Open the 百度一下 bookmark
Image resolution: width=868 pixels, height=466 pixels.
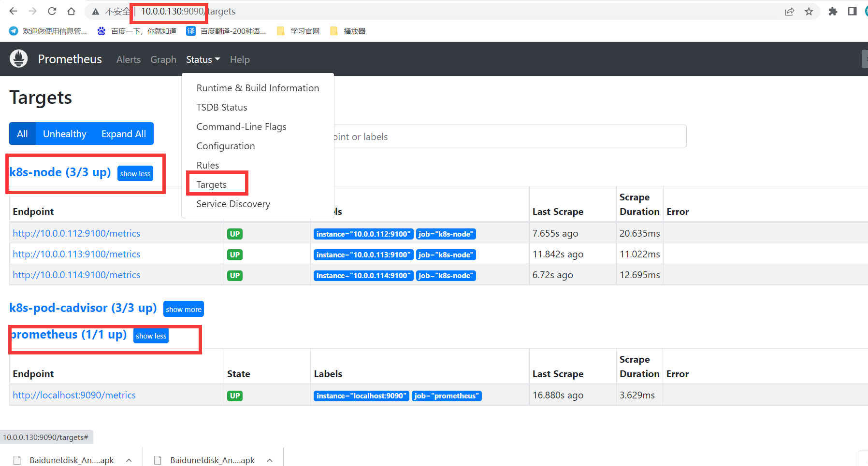(137, 31)
